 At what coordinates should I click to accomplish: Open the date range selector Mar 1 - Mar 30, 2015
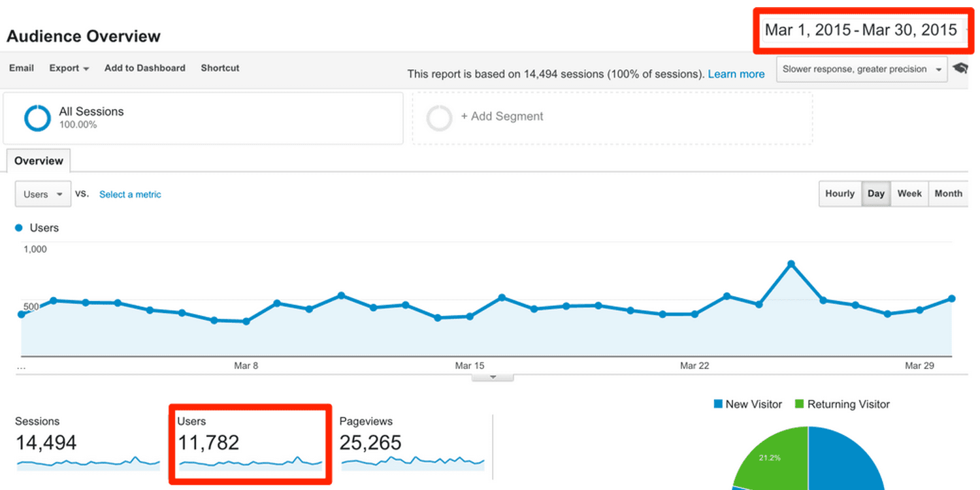click(x=861, y=30)
